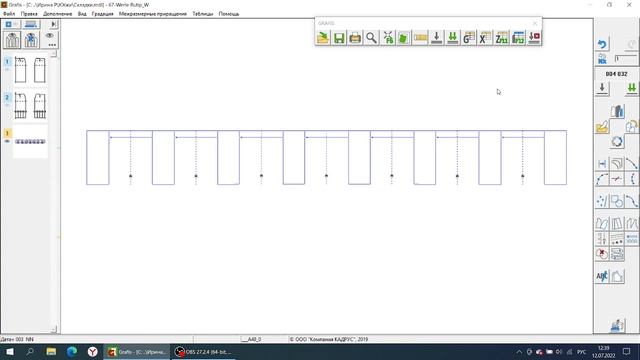
Task: Select part 2 pleated skirt thumbnail
Action: point(30,106)
